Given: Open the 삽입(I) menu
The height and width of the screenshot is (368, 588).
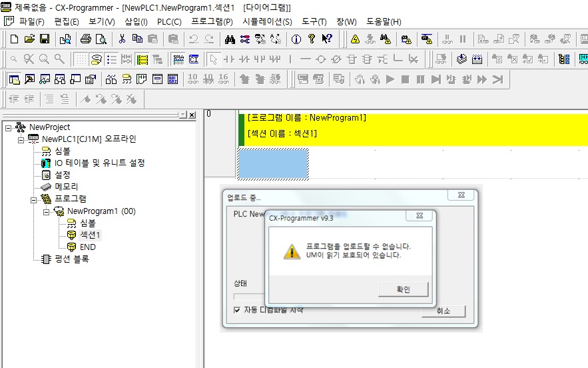Looking at the screenshot, I should tap(136, 22).
